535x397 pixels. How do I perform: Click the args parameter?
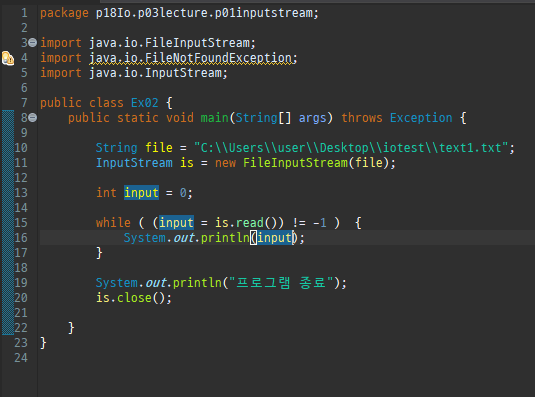click(312, 118)
